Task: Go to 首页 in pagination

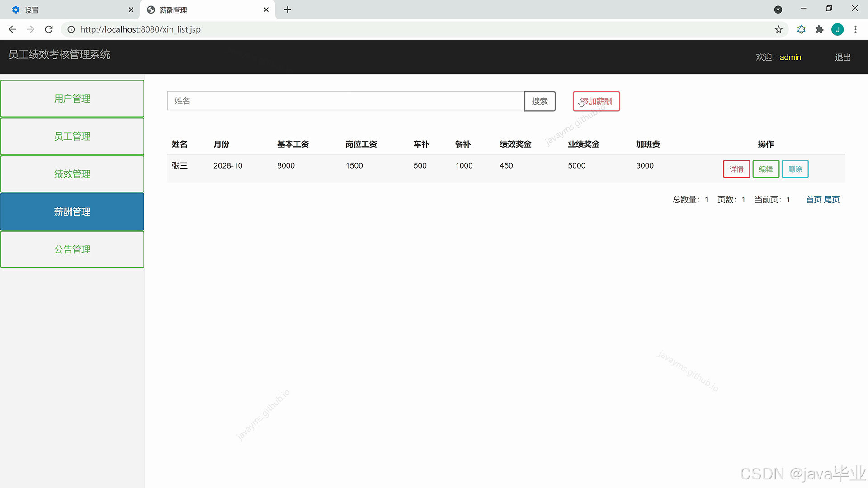Action: click(x=814, y=200)
